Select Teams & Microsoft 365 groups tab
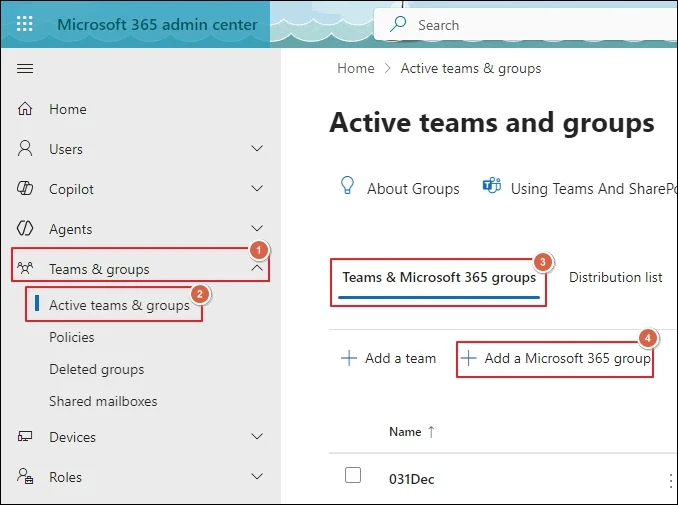Screen dimensions: 678x505 439,277
